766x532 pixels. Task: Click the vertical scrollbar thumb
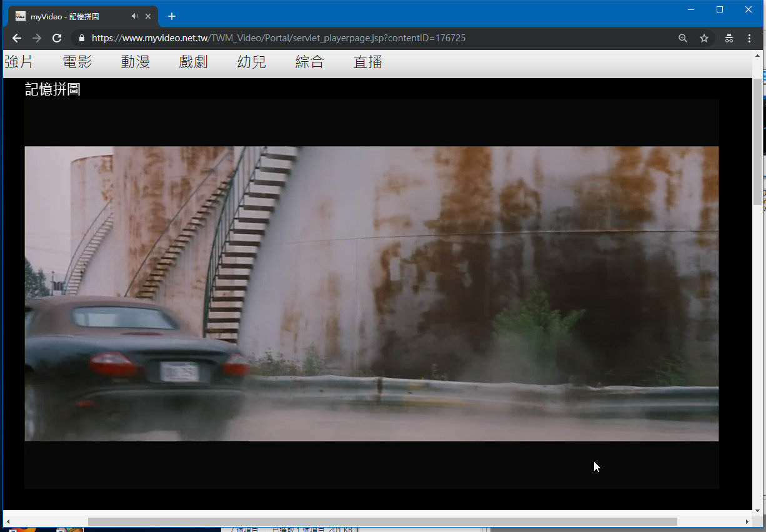758,142
